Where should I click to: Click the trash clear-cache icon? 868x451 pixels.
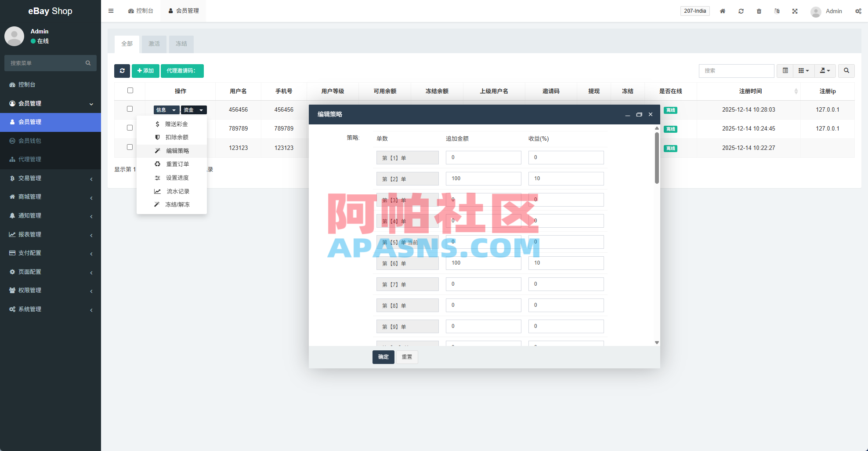click(759, 11)
